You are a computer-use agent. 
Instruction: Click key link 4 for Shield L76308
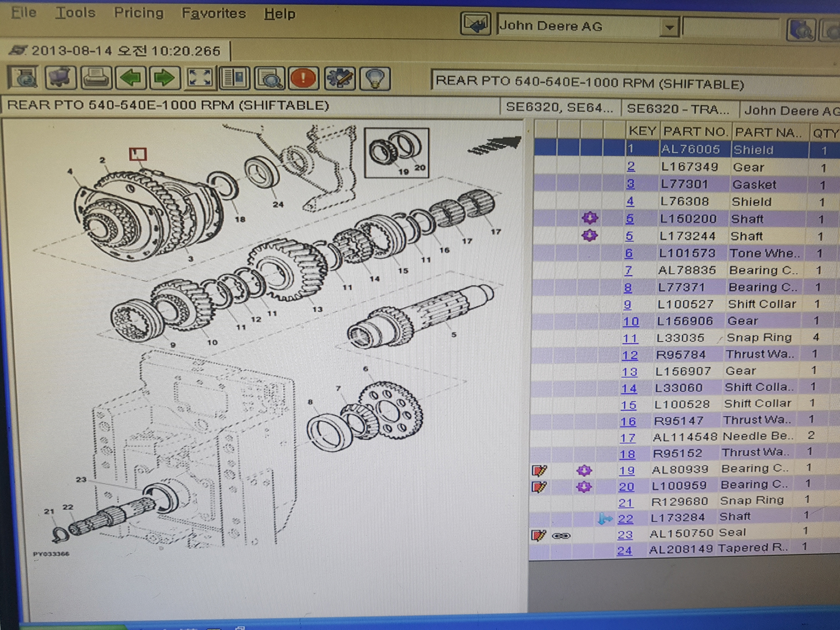point(630,201)
